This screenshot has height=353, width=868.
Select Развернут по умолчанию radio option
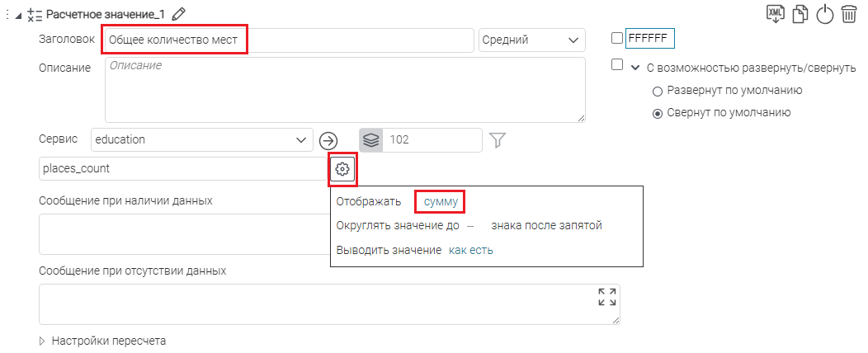658,91
